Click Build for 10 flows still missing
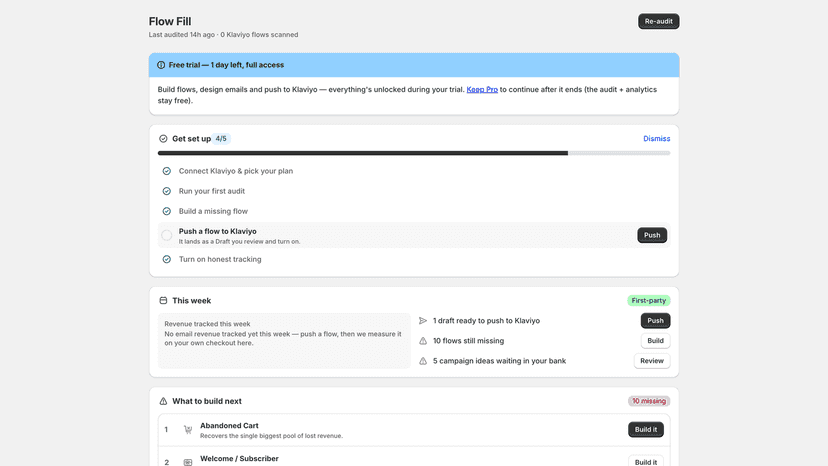 click(655, 341)
